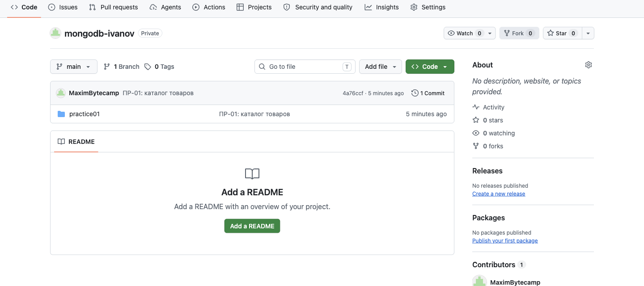Go to the Agents tab

pyautogui.click(x=165, y=7)
